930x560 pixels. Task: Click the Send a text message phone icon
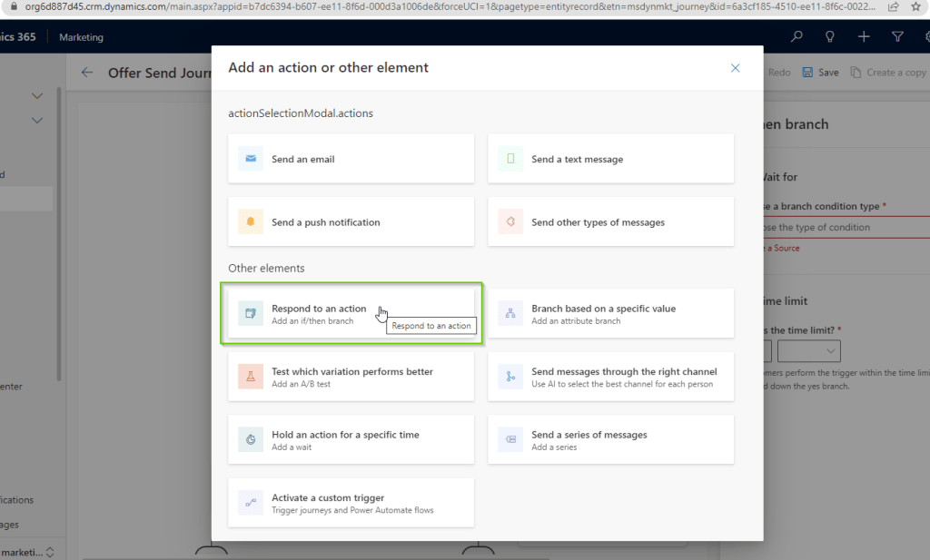[510, 159]
